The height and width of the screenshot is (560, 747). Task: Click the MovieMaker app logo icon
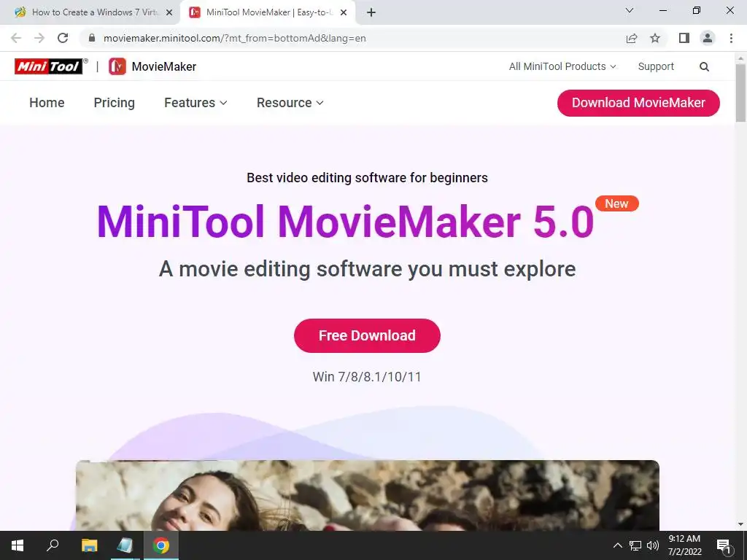coord(117,66)
